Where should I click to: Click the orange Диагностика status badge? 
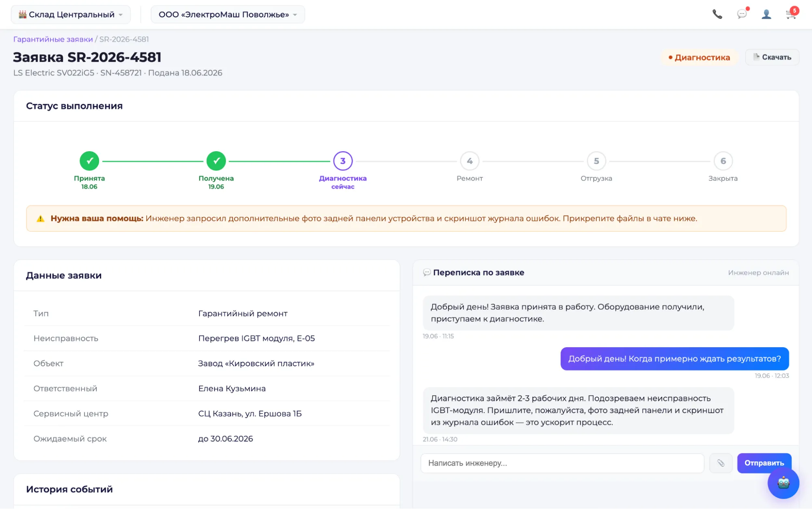699,57
